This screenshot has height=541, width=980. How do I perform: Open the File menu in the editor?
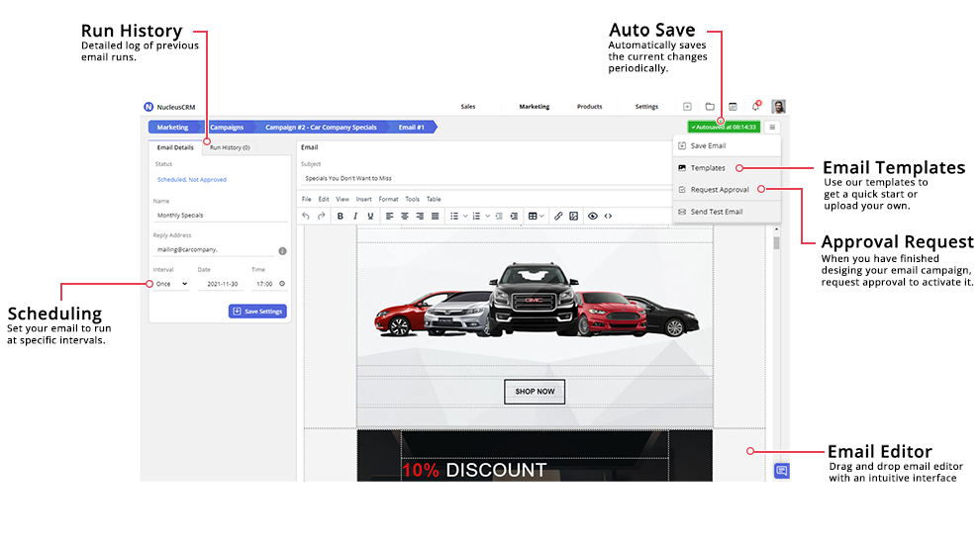tap(306, 199)
